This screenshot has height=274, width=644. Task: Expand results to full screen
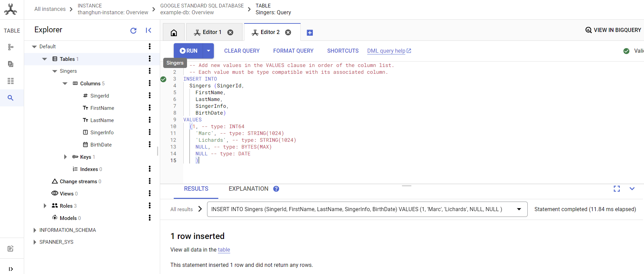[617, 189]
